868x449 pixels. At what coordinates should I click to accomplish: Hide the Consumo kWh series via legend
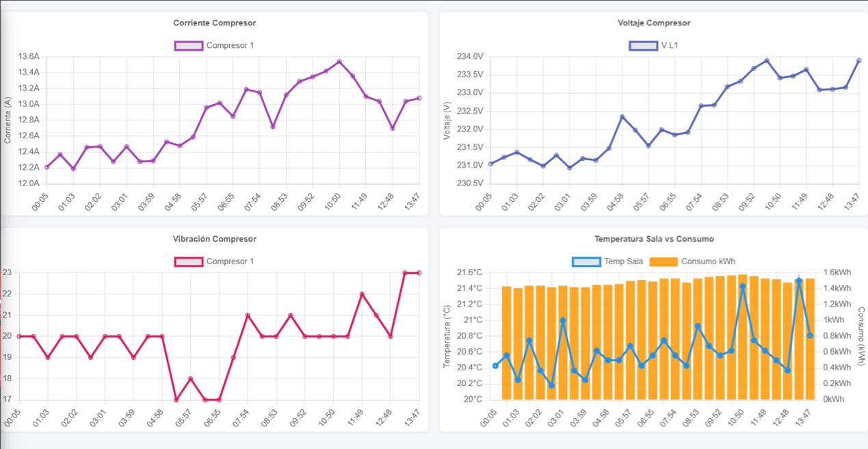(x=692, y=261)
